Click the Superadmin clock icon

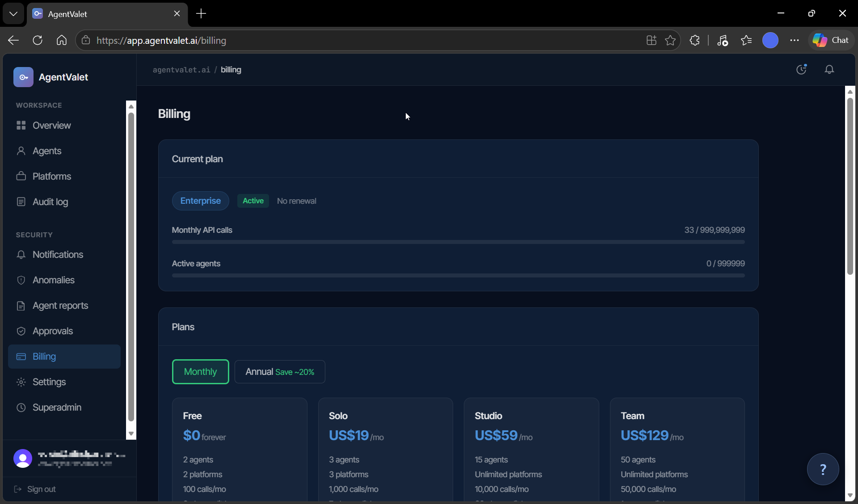coord(21,407)
